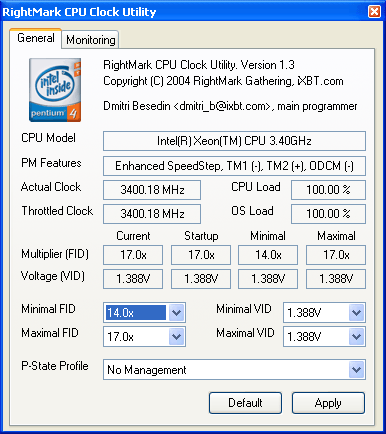386x434 pixels.
Task: Click the PM Features Enhanced SpeedStep field
Action: click(x=234, y=166)
